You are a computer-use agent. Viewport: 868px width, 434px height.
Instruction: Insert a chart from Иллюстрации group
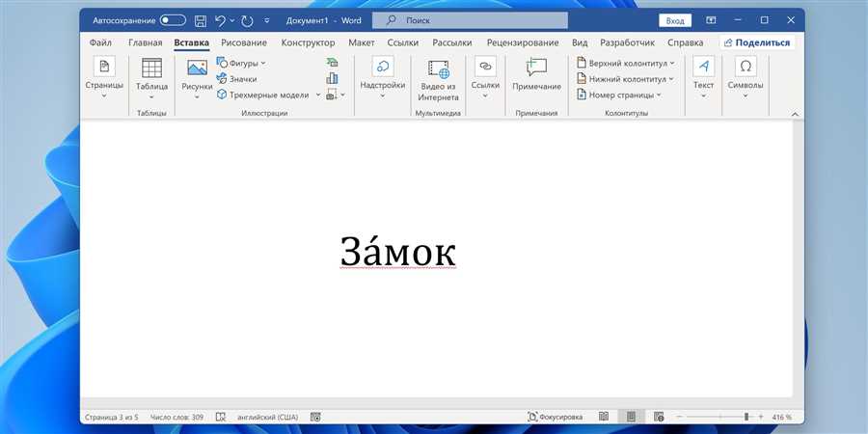[x=332, y=78]
